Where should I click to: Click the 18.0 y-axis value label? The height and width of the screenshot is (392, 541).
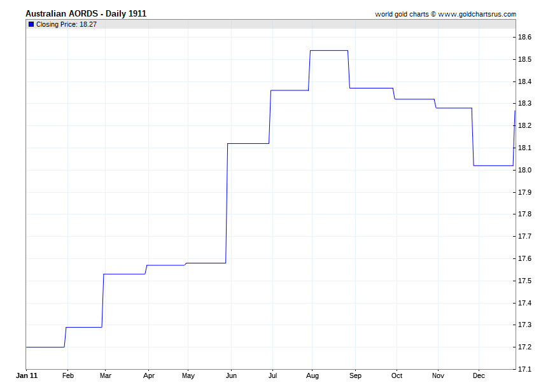click(x=524, y=170)
